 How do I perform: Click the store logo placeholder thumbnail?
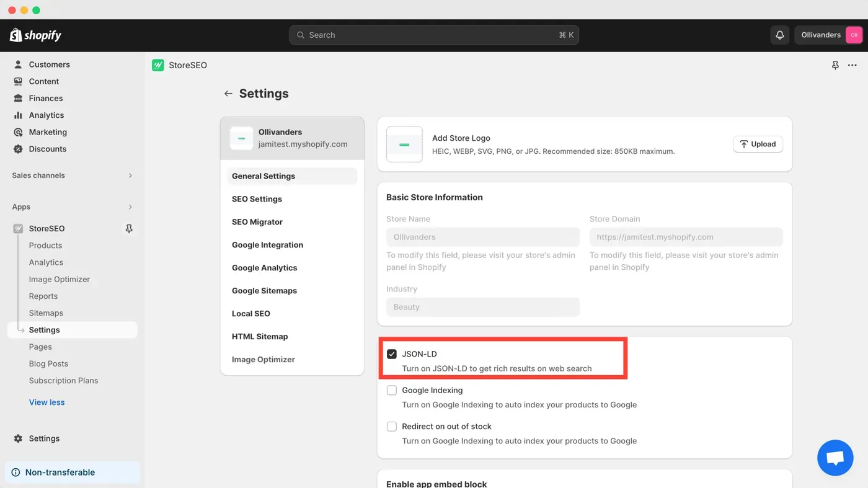pyautogui.click(x=404, y=144)
